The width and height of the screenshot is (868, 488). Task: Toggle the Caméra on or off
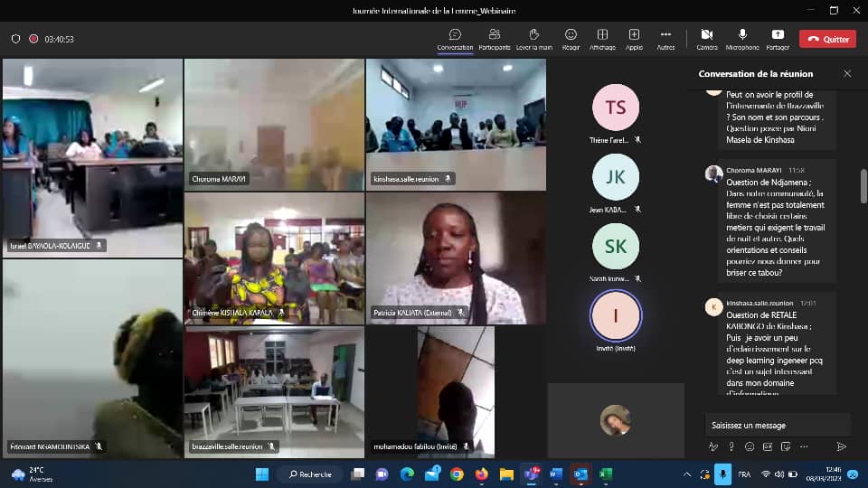(x=707, y=39)
